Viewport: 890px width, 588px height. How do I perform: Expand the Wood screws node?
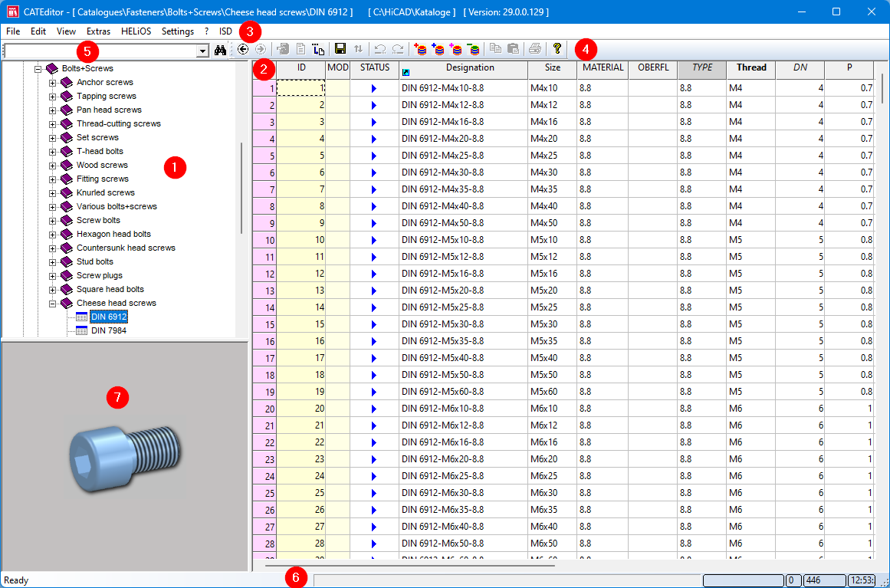pyautogui.click(x=53, y=166)
